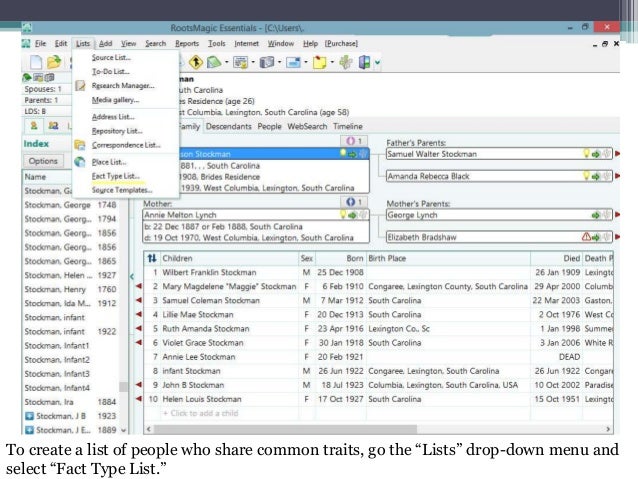638x479 pixels.
Task: Select child row Wilbert Franklin Stockman
Action: pyautogui.click(x=378, y=272)
